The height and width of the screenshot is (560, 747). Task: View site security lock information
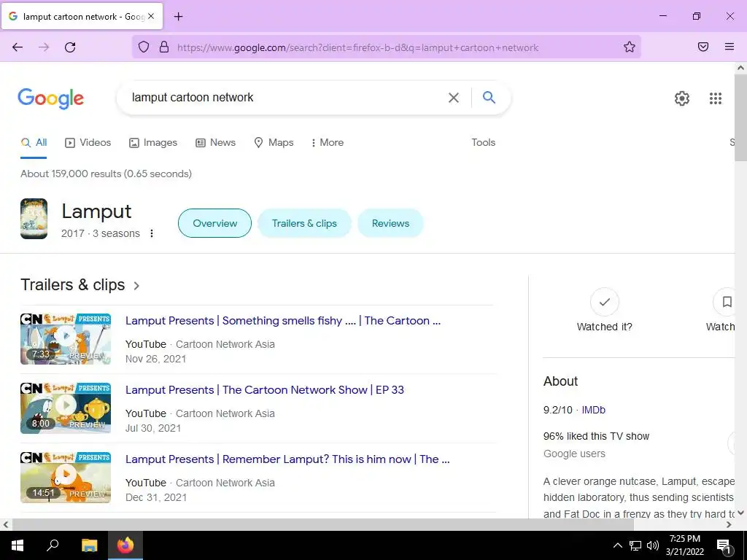164,47
